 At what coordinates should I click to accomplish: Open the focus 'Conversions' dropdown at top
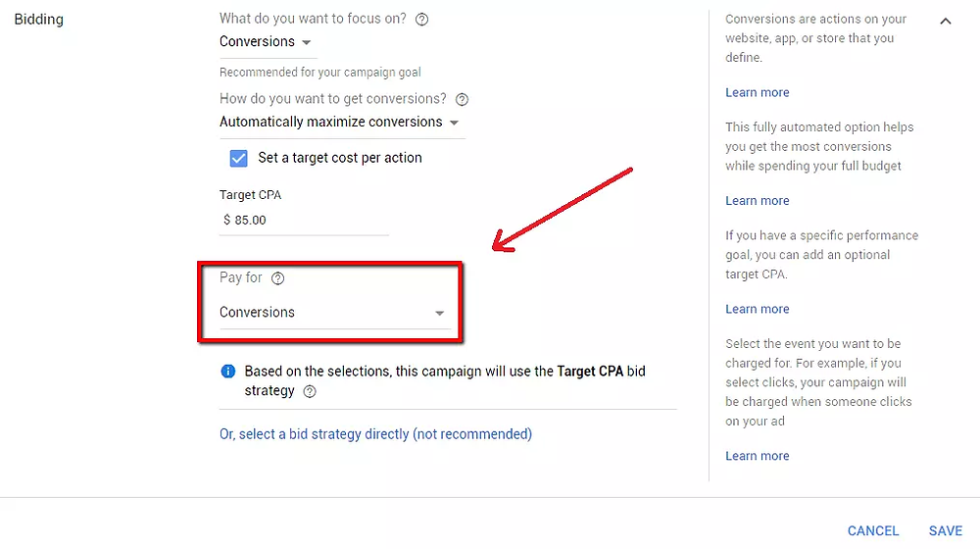click(266, 42)
